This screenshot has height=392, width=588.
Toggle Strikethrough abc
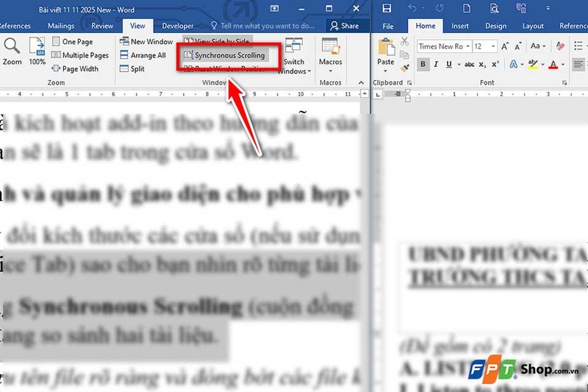pyautogui.click(x=469, y=65)
